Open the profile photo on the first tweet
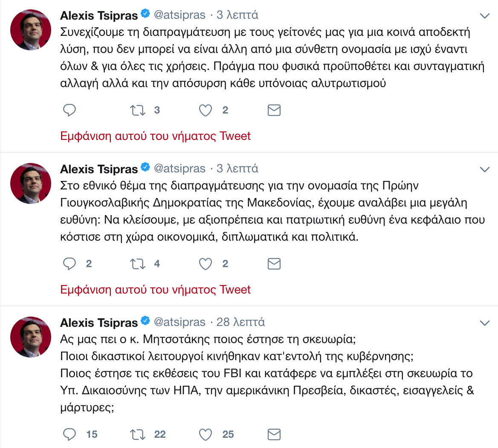The width and height of the screenshot is (498, 448). point(31,30)
